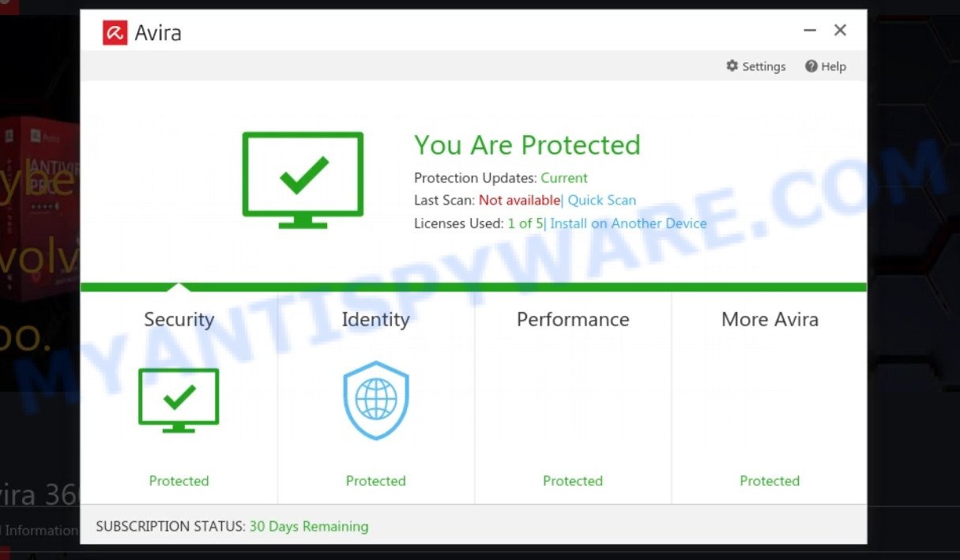The image size is (960, 560).
Task: Open the Security tab heading
Action: 179,320
